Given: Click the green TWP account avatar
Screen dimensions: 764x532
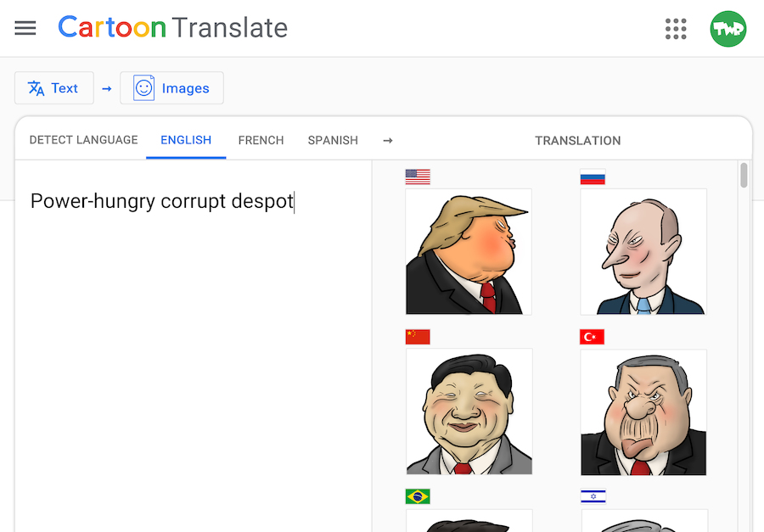Looking at the screenshot, I should pyautogui.click(x=728, y=29).
